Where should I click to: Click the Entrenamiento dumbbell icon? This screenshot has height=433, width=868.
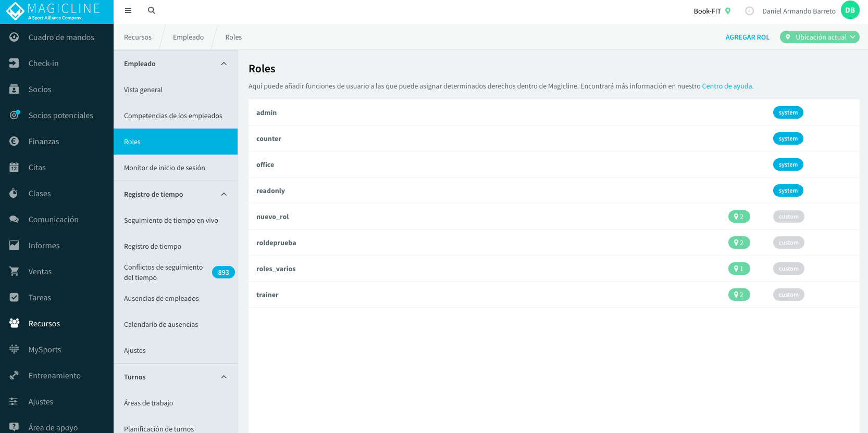tap(14, 375)
